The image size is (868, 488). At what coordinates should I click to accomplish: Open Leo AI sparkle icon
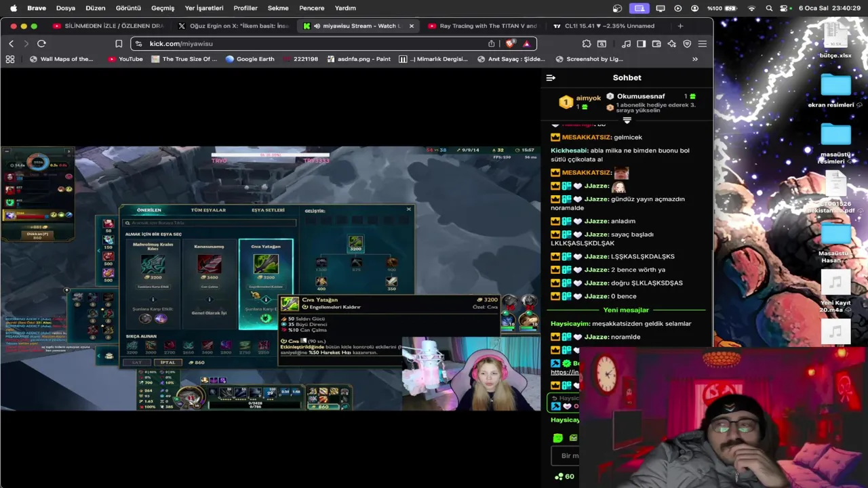point(671,43)
